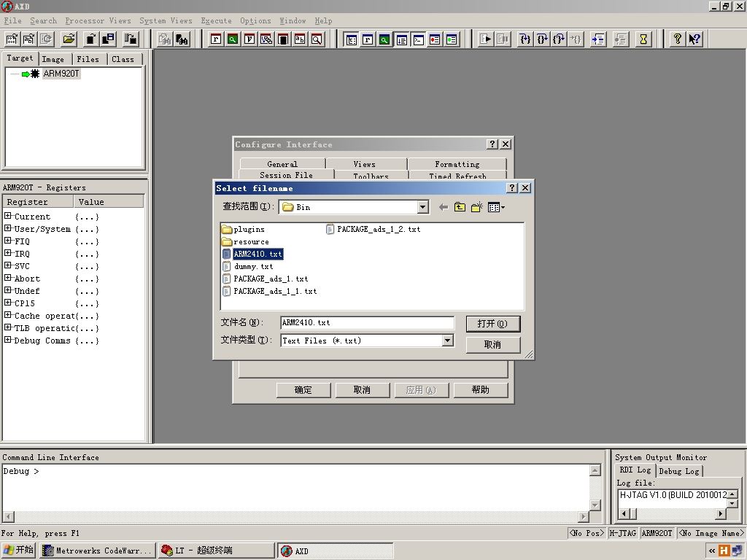
Task: Switch to the Files tab
Action: 88,59
